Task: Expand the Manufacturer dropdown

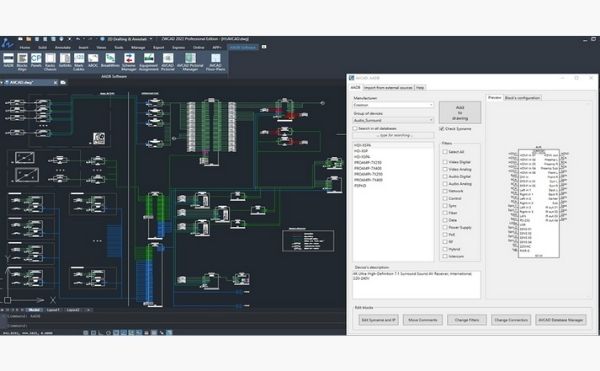Action: point(393,105)
